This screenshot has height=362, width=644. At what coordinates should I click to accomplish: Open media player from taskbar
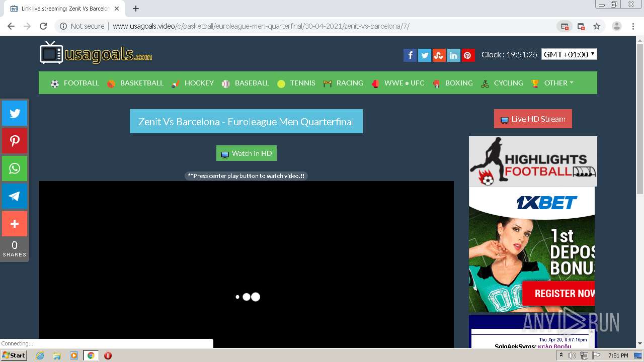tap(73, 355)
